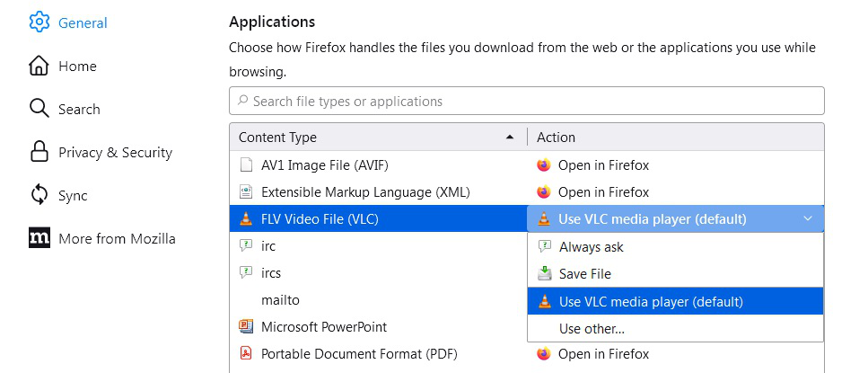This screenshot has width=868, height=373.
Task: Go to the Home settings category
Action: point(63,66)
